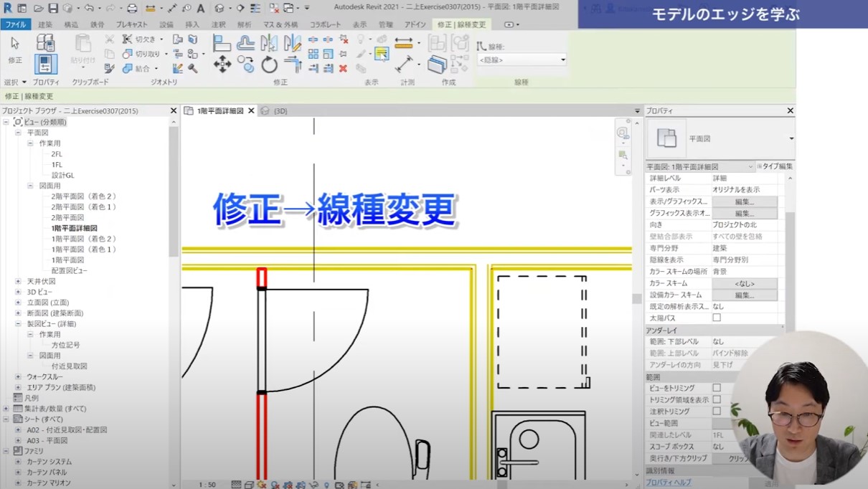Click the red Delete X icon
The image size is (868, 489).
343,69
